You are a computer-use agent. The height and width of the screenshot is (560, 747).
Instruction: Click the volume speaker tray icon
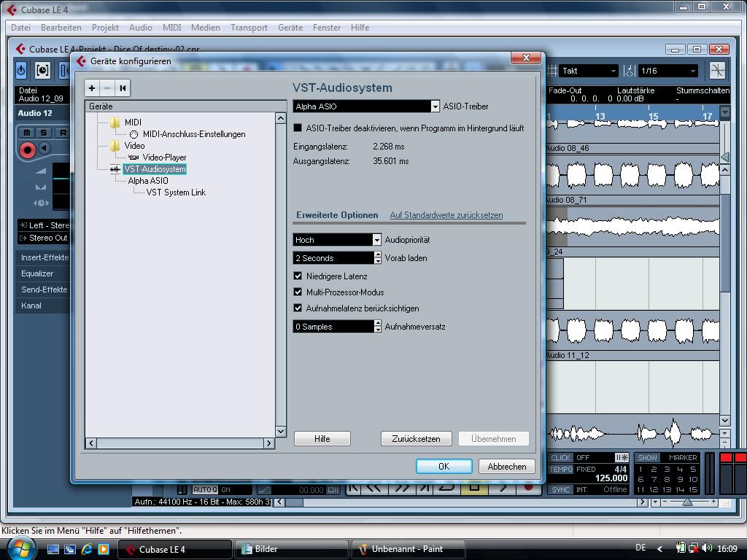(707, 548)
